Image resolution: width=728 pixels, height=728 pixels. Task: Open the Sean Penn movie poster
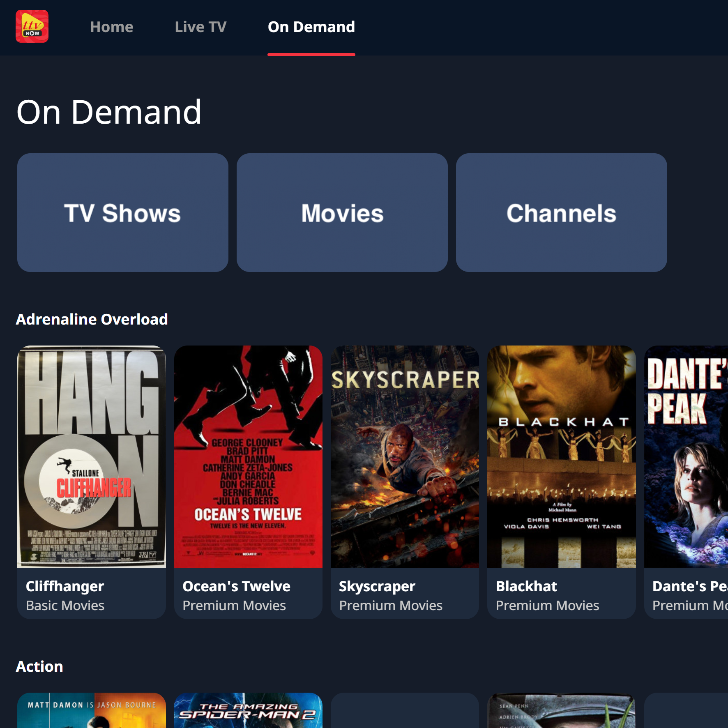click(x=561, y=710)
